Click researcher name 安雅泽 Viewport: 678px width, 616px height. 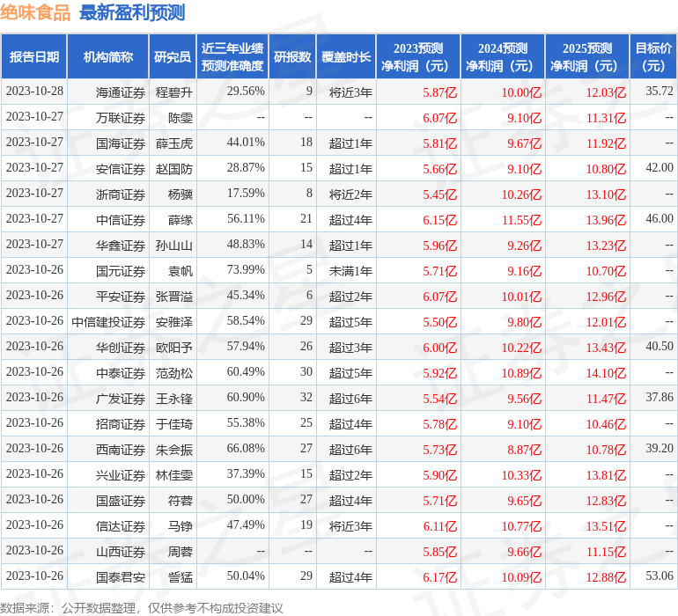[173, 321]
